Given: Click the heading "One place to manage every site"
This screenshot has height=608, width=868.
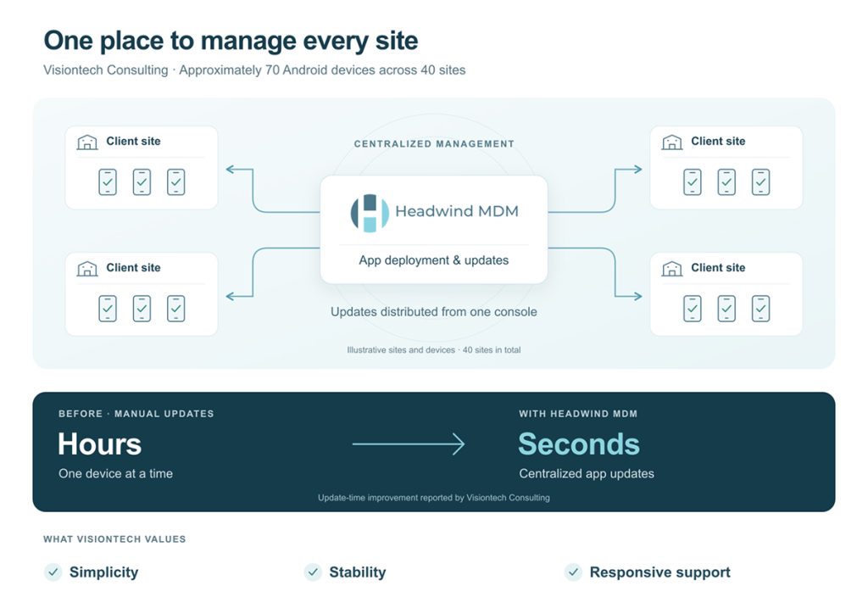Looking at the screenshot, I should pos(231,41).
